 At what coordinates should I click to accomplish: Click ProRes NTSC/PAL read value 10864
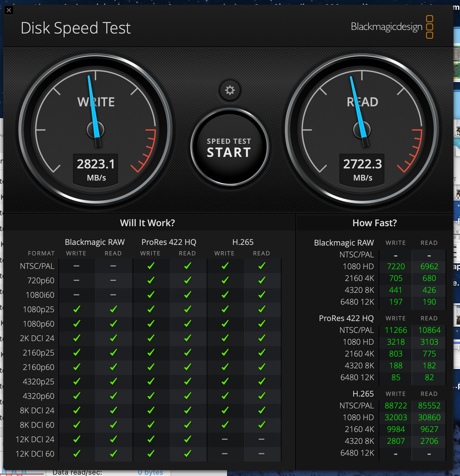(x=429, y=330)
